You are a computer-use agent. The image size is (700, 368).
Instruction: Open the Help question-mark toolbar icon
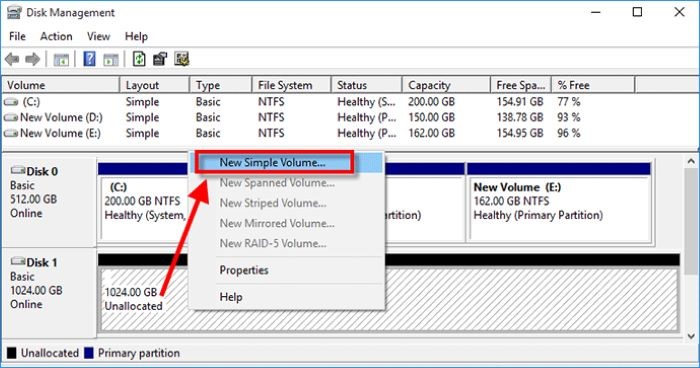click(90, 59)
